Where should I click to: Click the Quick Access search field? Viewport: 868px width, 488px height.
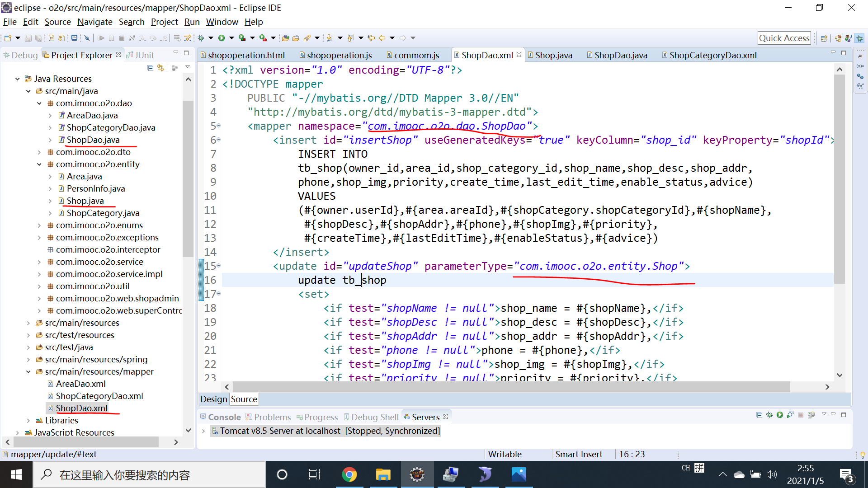(x=784, y=38)
